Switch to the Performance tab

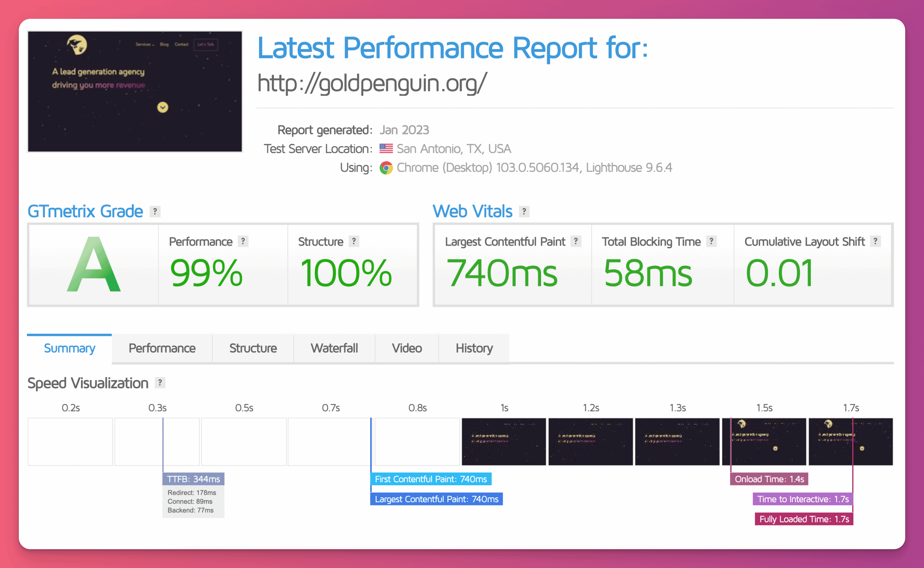click(x=162, y=348)
